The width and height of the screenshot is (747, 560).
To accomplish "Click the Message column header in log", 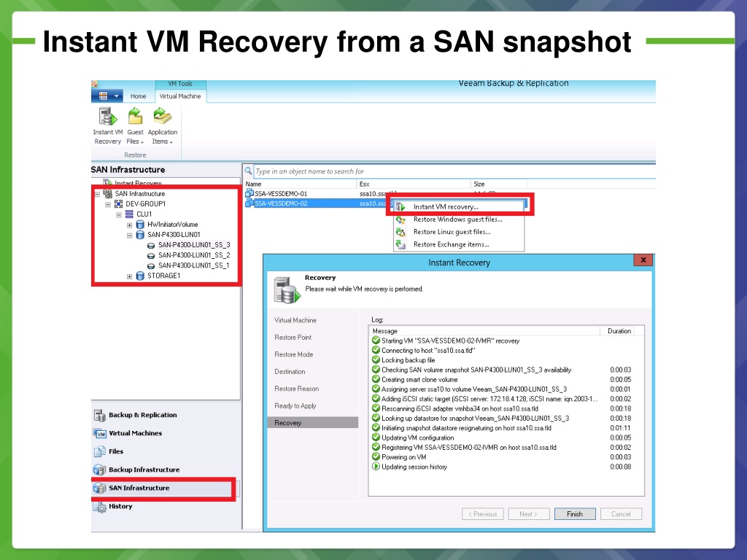I will (x=484, y=331).
